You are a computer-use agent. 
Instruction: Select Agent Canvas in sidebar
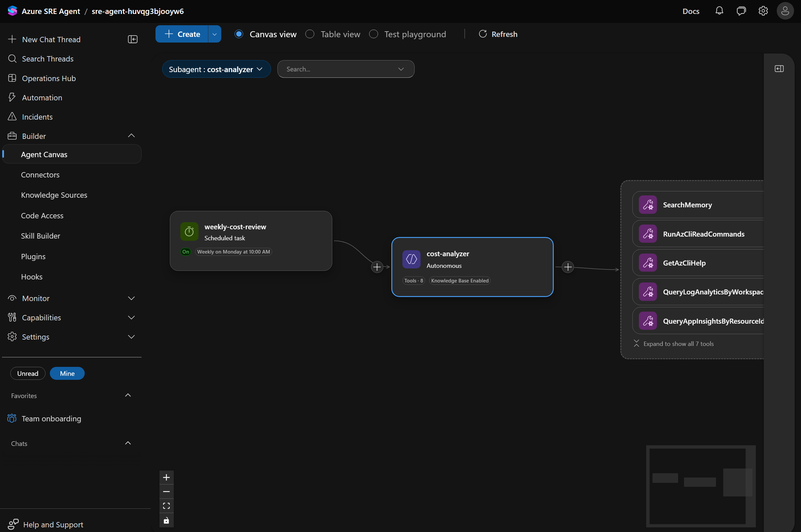(x=71, y=155)
